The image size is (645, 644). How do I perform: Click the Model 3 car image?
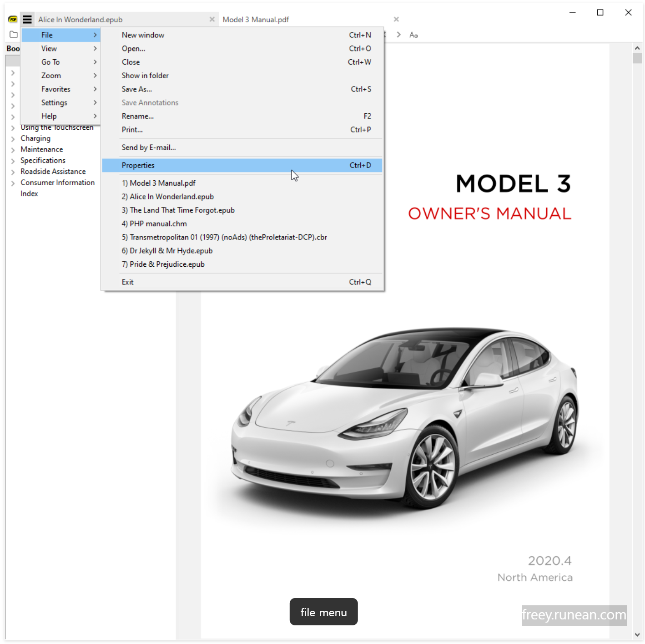click(405, 419)
